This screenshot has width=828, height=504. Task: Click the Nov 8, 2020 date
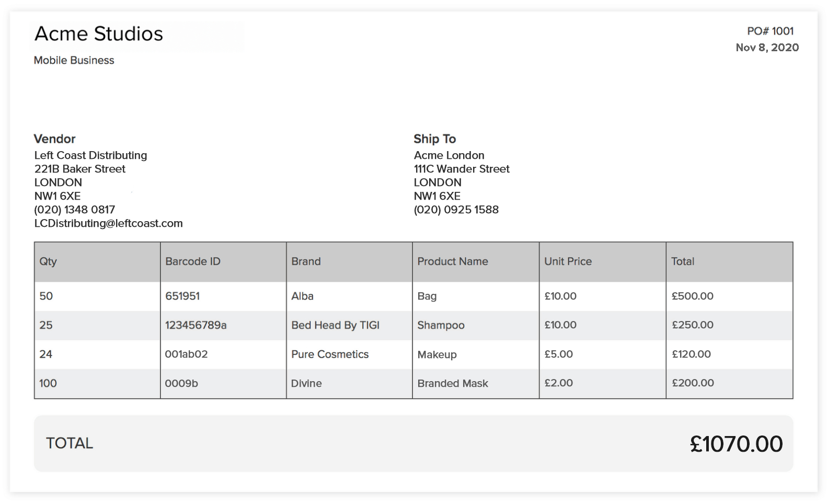point(767,48)
